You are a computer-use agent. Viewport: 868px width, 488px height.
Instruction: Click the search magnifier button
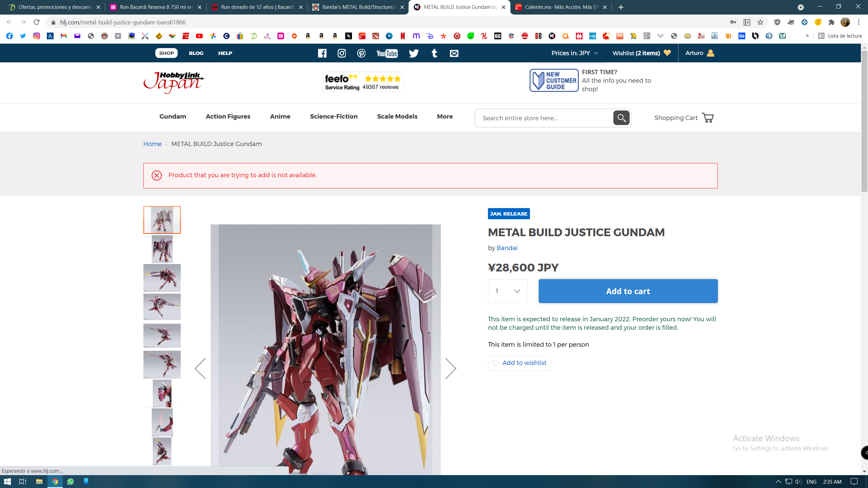coord(621,118)
